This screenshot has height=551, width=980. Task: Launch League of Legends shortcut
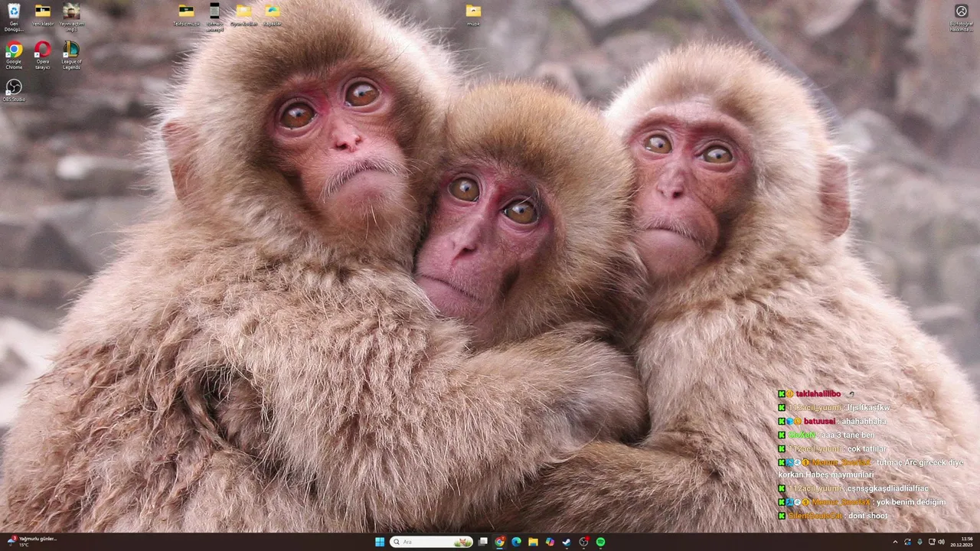point(71,55)
